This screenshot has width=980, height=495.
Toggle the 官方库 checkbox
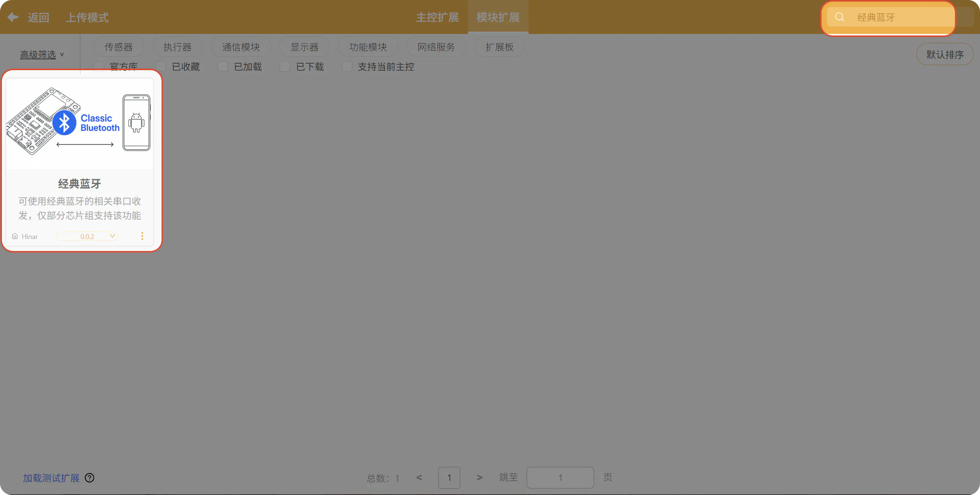(x=99, y=67)
